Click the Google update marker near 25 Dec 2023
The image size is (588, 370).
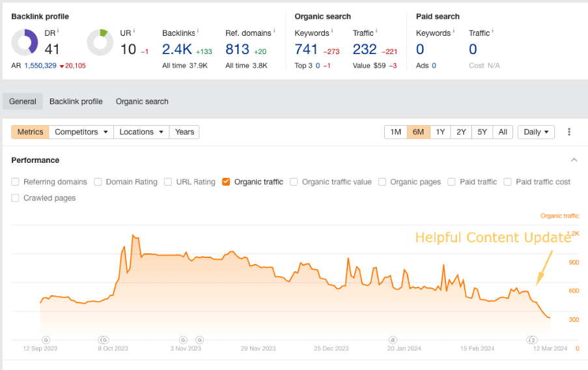click(393, 339)
